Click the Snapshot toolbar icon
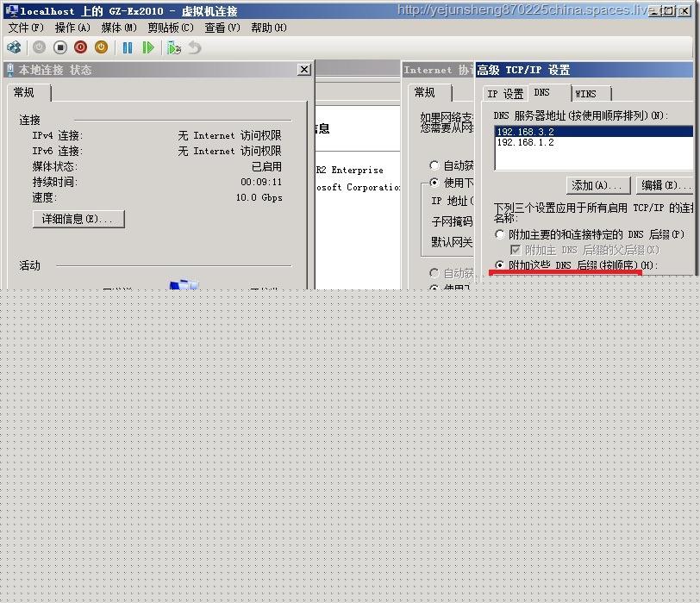The height and width of the screenshot is (603, 700). (173, 47)
